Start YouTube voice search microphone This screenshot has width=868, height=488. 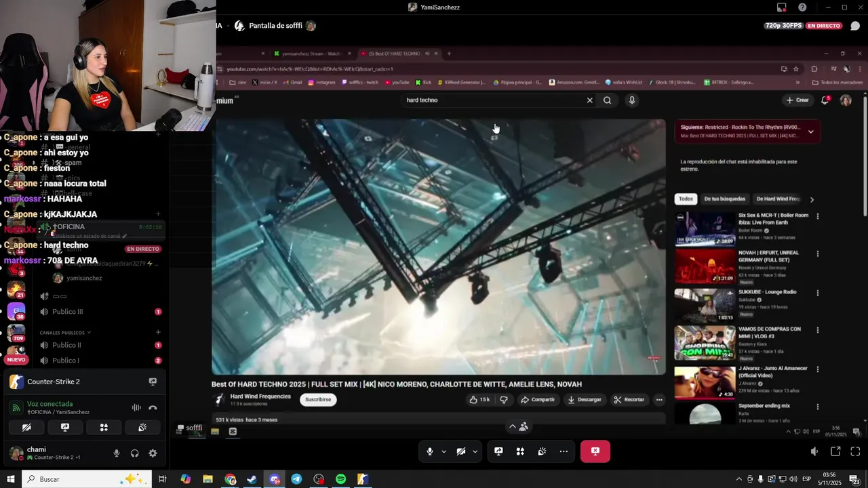631,100
